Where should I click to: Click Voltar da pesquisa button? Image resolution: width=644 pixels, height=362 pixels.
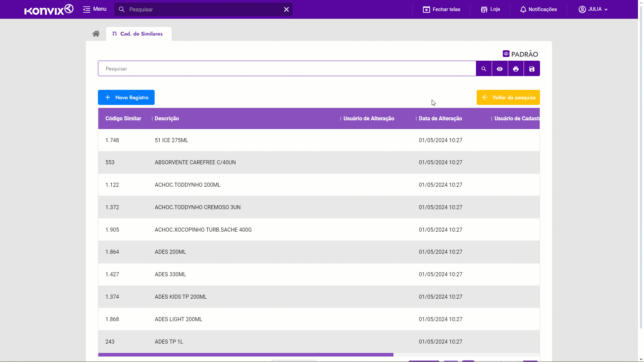[508, 98]
